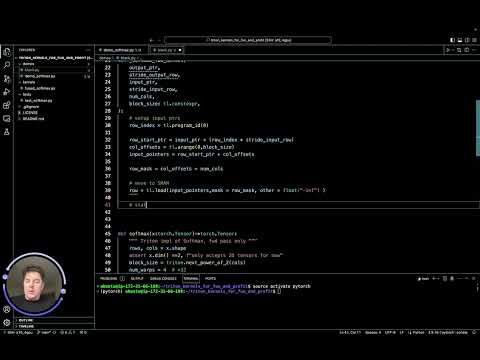The width and height of the screenshot is (480, 360).
Task: Open the Extensions view
Action: (7, 105)
